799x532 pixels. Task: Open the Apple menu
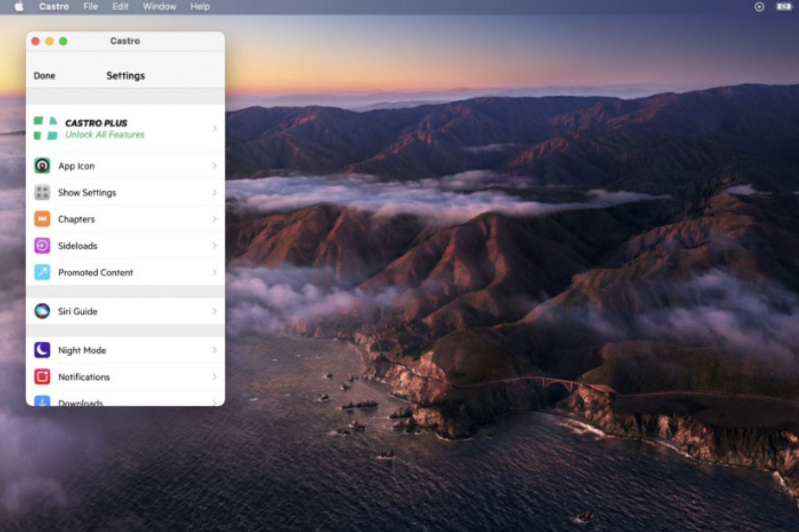pos(19,7)
